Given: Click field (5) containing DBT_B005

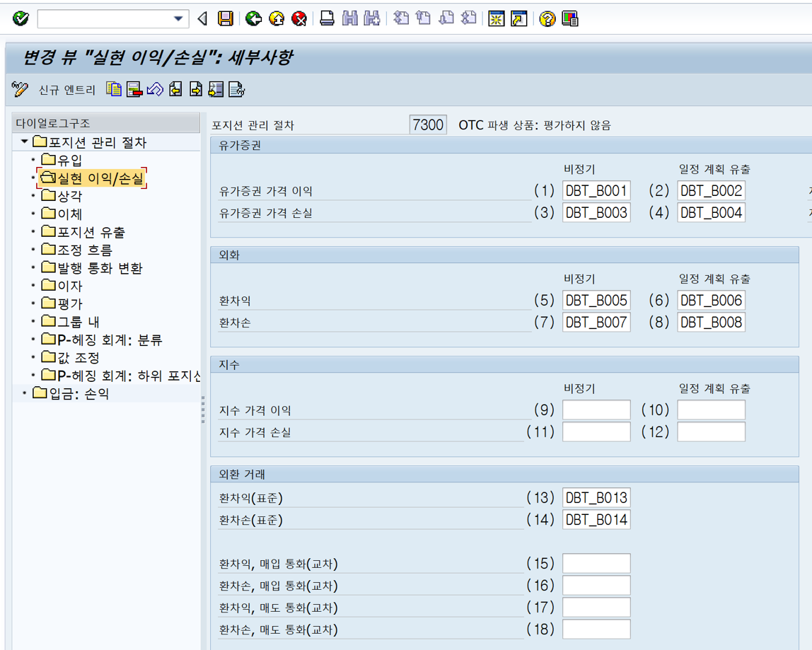Looking at the screenshot, I should point(596,301).
